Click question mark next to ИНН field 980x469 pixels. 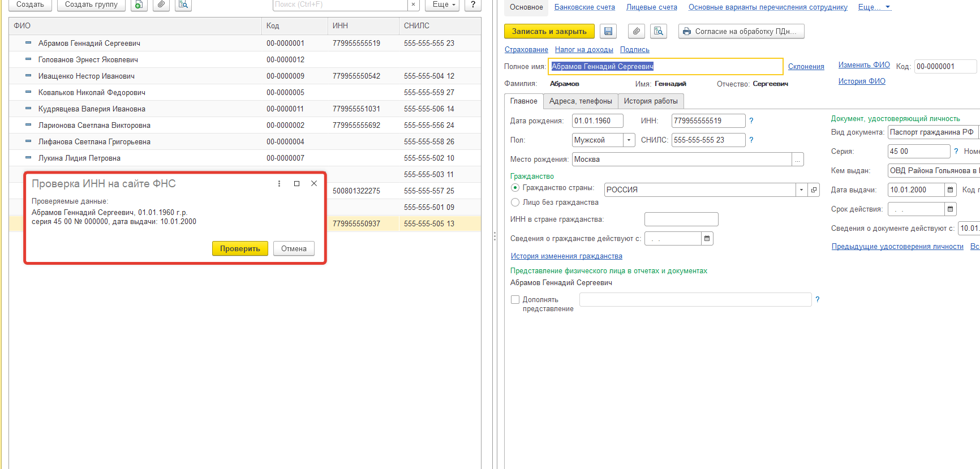[751, 121]
